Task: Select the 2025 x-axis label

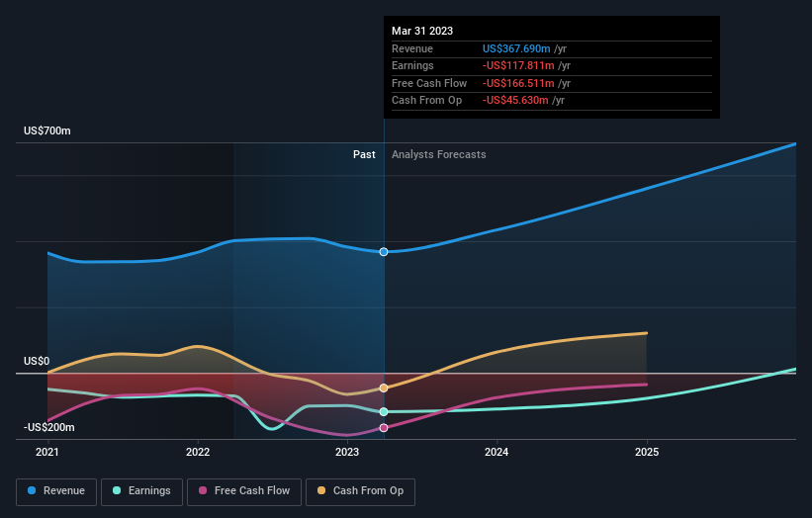Action: coord(647,452)
